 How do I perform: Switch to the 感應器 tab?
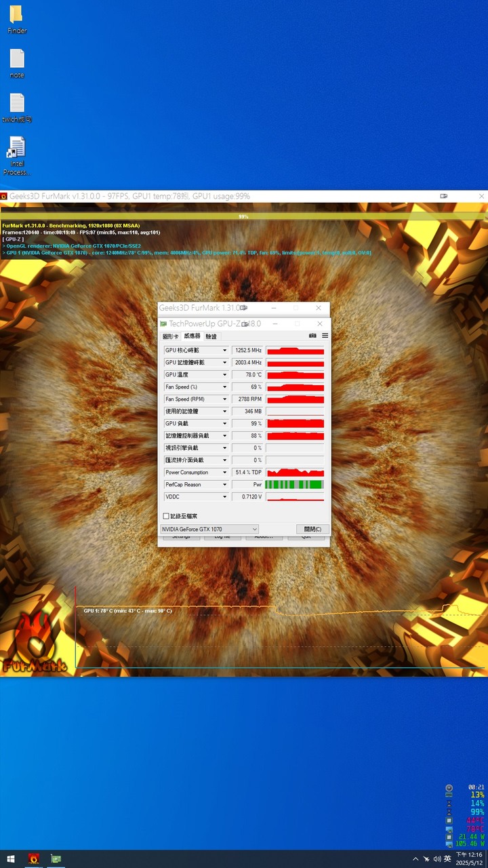(192, 336)
